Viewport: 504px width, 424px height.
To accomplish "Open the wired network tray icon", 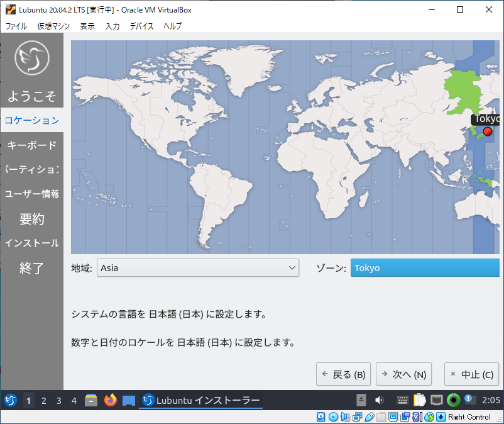I will [437, 401].
